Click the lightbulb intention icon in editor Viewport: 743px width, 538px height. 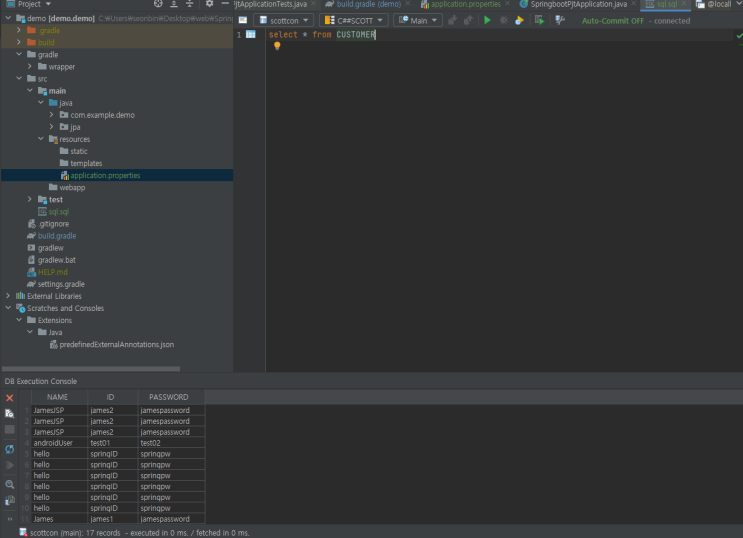(277, 46)
